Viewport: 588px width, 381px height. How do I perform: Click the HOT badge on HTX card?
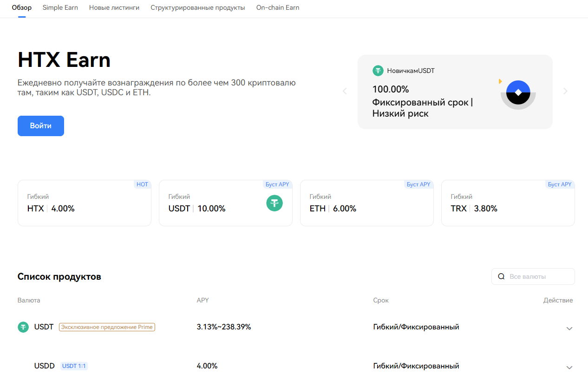pyautogui.click(x=143, y=184)
